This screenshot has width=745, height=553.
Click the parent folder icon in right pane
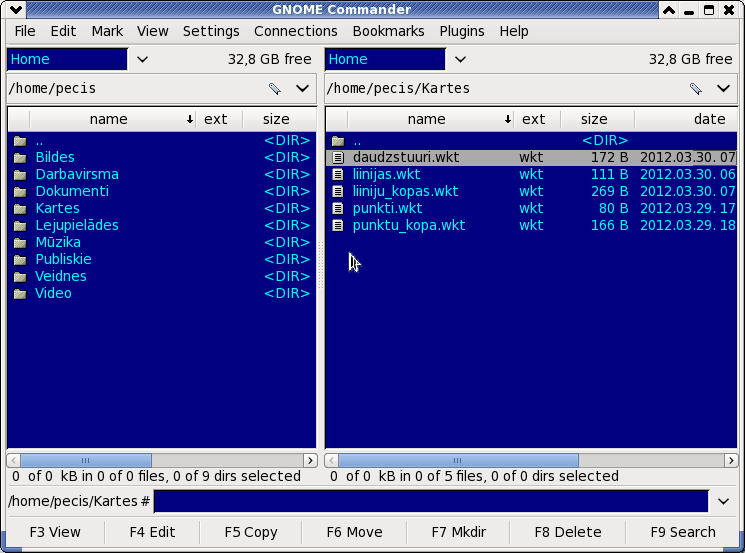(x=338, y=141)
